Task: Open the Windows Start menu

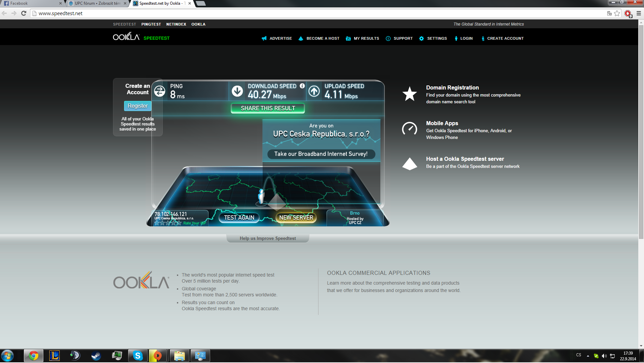Action: (x=7, y=356)
